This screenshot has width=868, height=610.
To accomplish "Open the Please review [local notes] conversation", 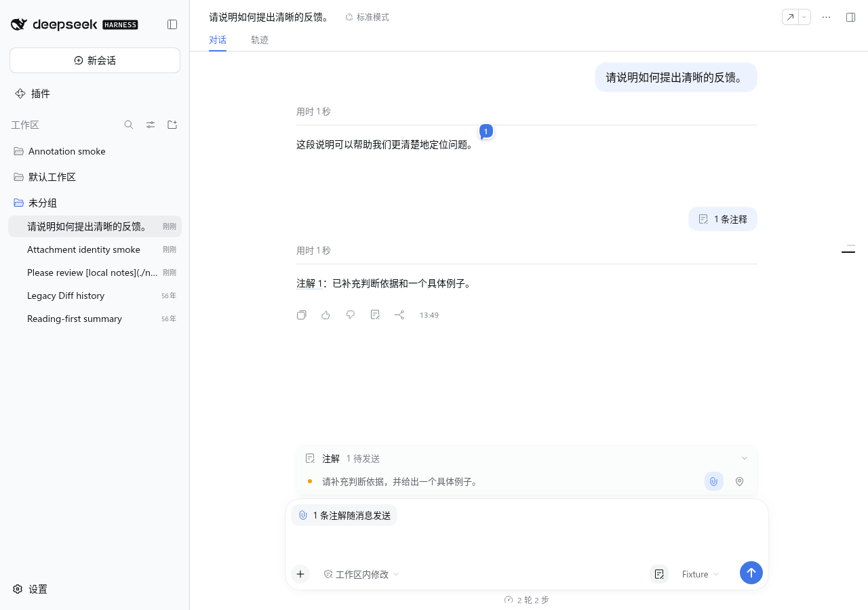I will click(95, 272).
